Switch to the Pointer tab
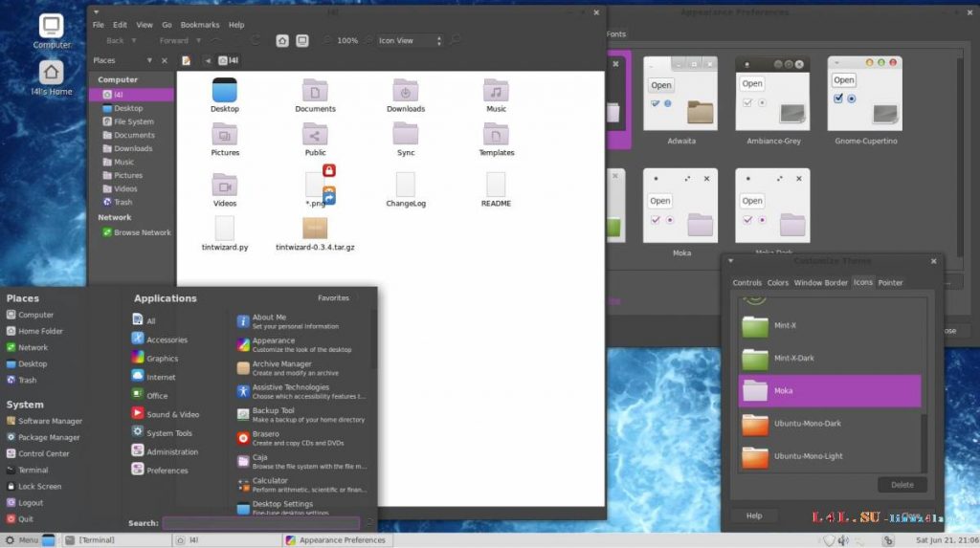The image size is (980, 548). [890, 283]
